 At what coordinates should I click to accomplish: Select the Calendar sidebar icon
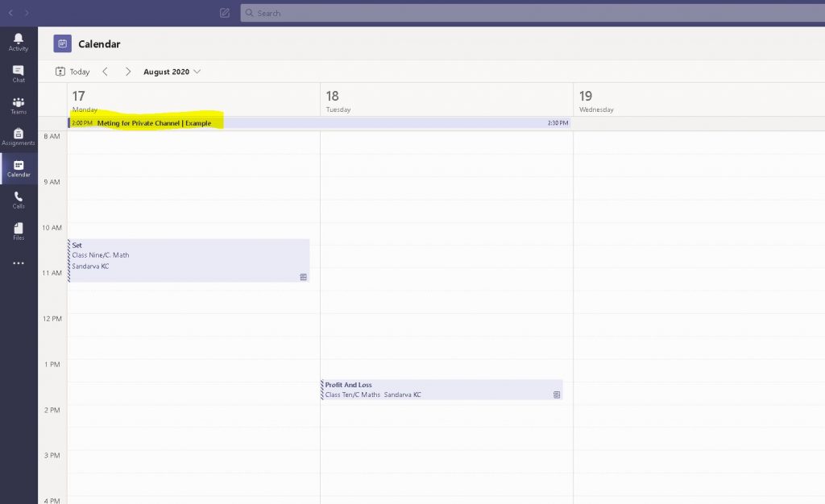19,168
